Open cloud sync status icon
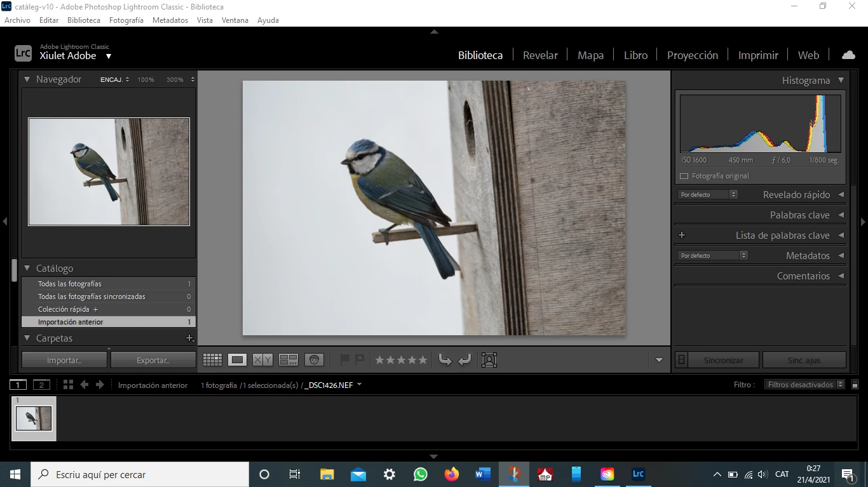This screenshot has height=487, width=868. click(x=848, y=55)
